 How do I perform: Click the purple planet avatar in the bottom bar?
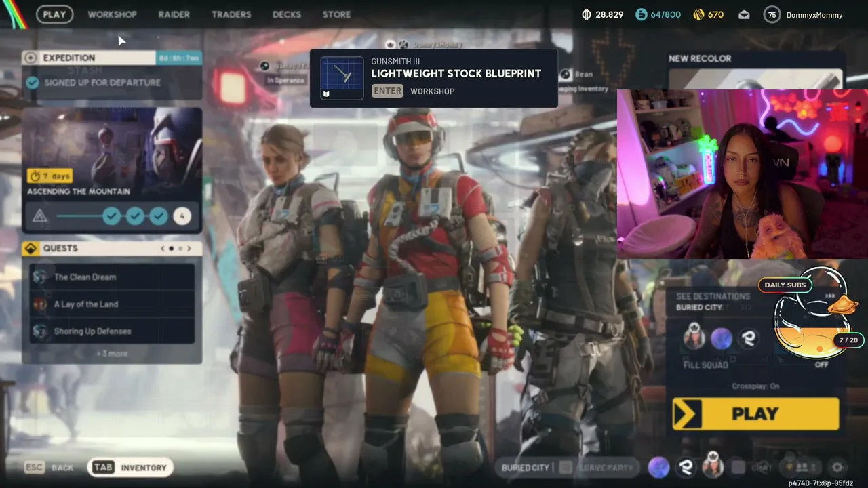tap(658, 467)
